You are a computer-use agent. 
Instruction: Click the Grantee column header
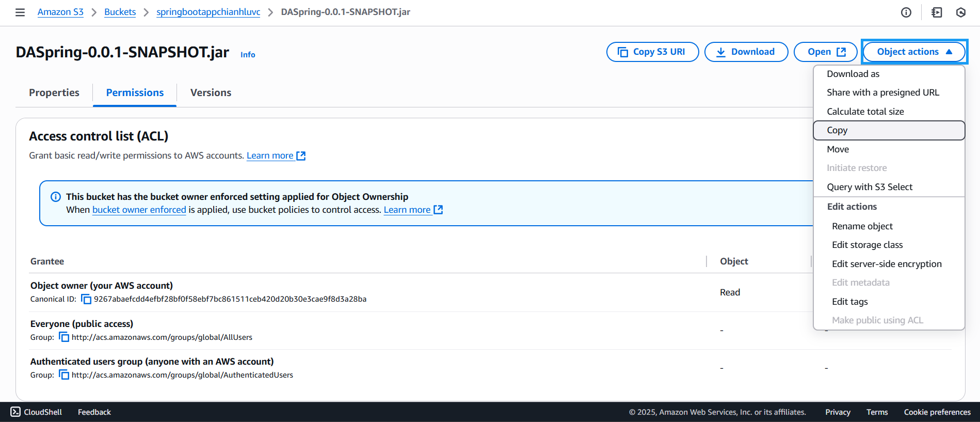47,261
